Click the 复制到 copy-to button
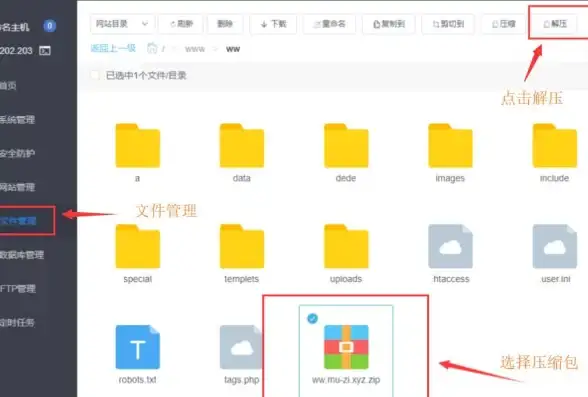The image size is (588, 397). click(388, 24)
